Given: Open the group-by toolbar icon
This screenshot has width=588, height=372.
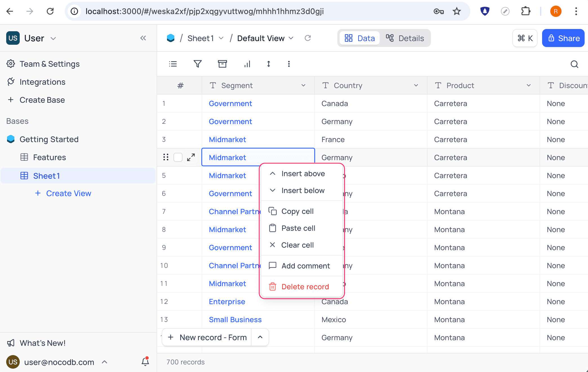Looking at the screenshot, I should point(222,64).
